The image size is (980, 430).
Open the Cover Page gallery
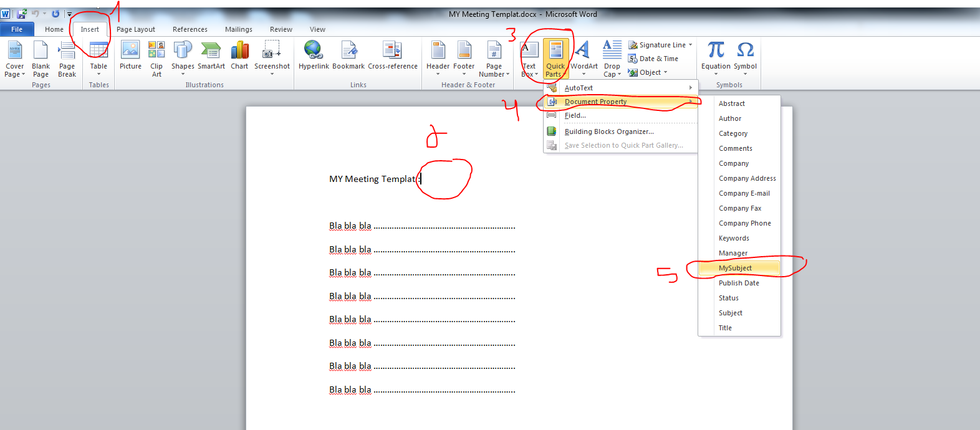(x=15, y=59)
